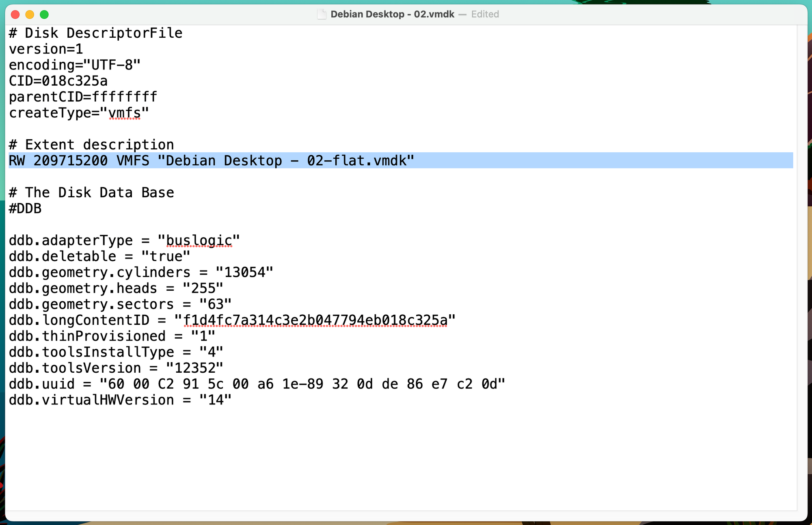Click the '# Extent description' comment

(91, 145)
